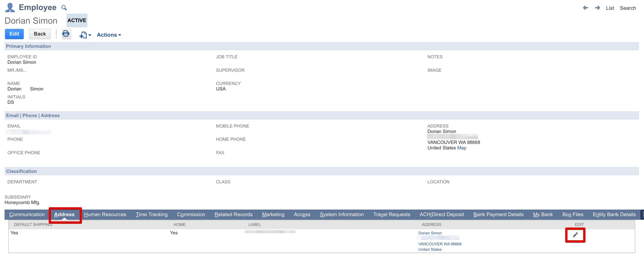Switch to the Human Resources tab

coord(105,215)
